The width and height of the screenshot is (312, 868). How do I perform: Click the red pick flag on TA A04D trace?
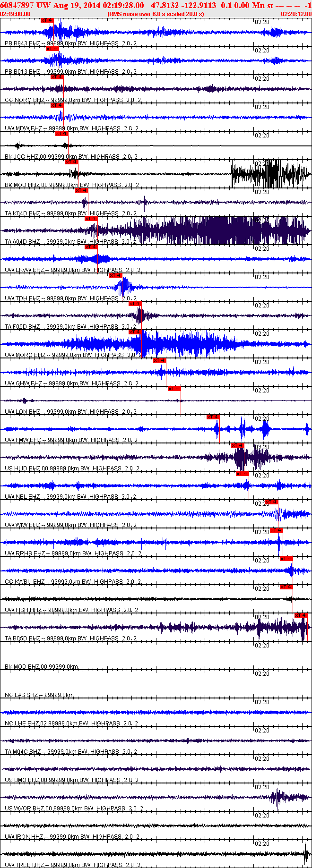point(91,219)
